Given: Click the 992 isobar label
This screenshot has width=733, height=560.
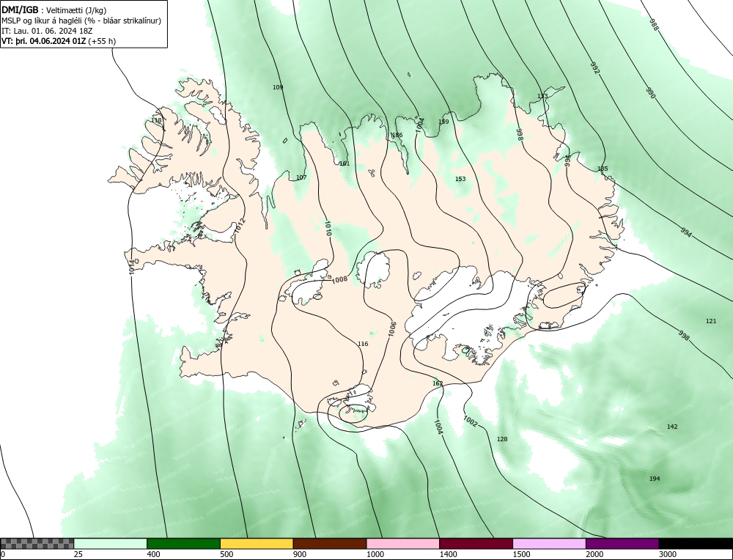Looking at the screenshot, I should pyautogui.click(x=594, y=67).
